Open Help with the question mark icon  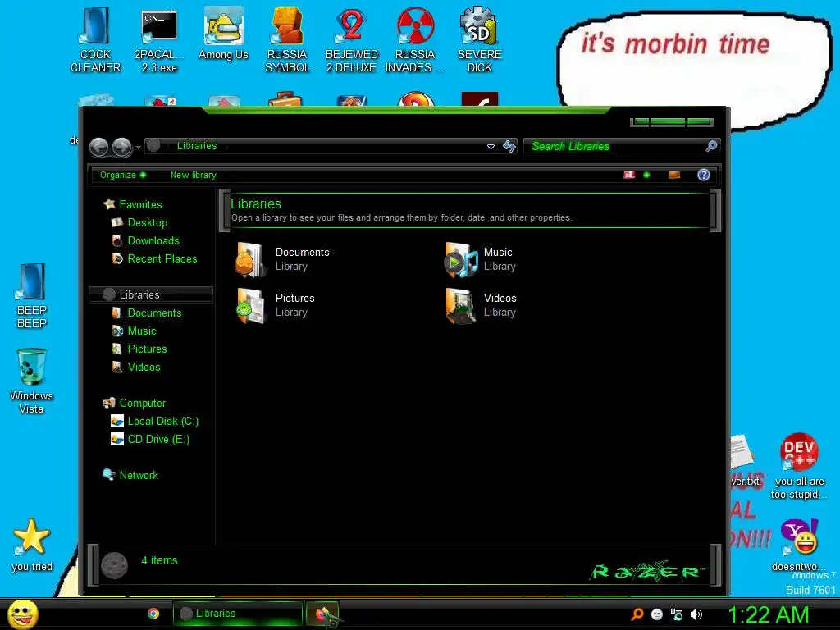click(x=703, y=175)
